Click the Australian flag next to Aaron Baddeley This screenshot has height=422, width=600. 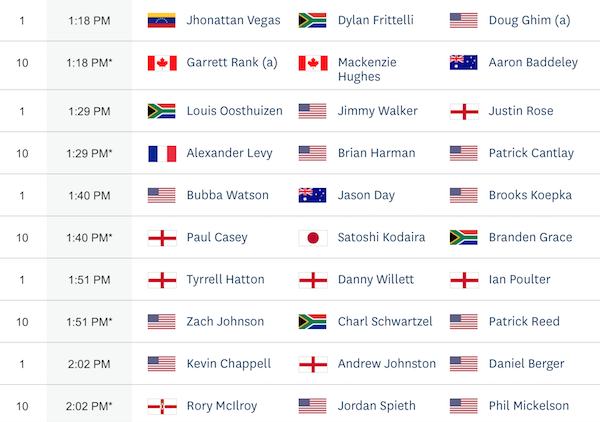tap(463, 62)
